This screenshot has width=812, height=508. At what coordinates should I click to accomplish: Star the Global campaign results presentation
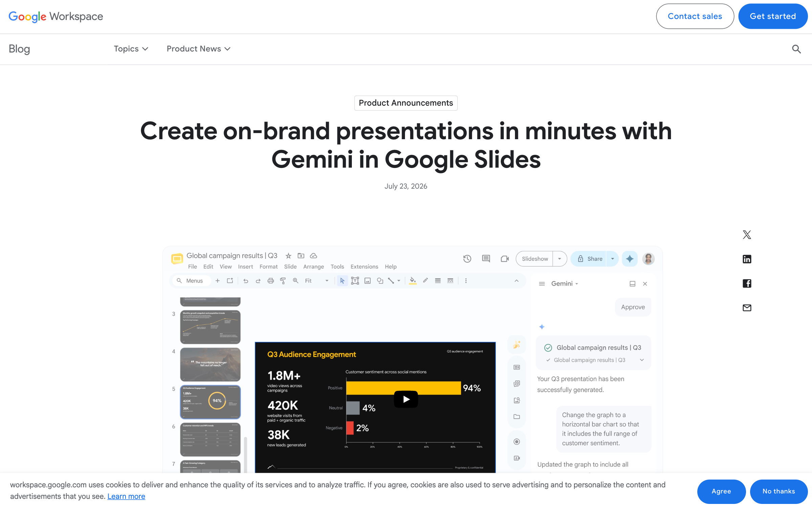coord(288,256)
